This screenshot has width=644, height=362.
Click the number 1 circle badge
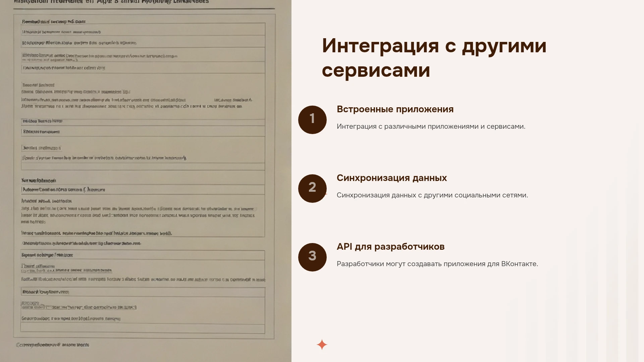point(312,120)
